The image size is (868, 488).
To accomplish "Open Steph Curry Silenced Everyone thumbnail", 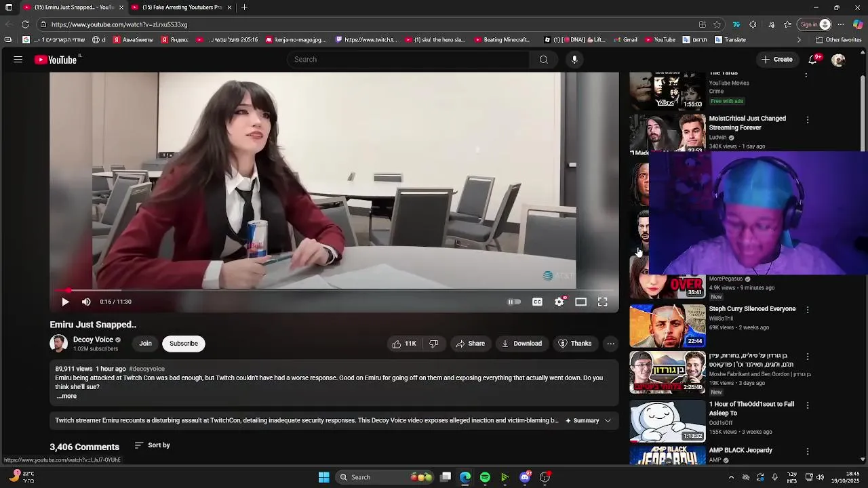I will [x=667, y=325].
